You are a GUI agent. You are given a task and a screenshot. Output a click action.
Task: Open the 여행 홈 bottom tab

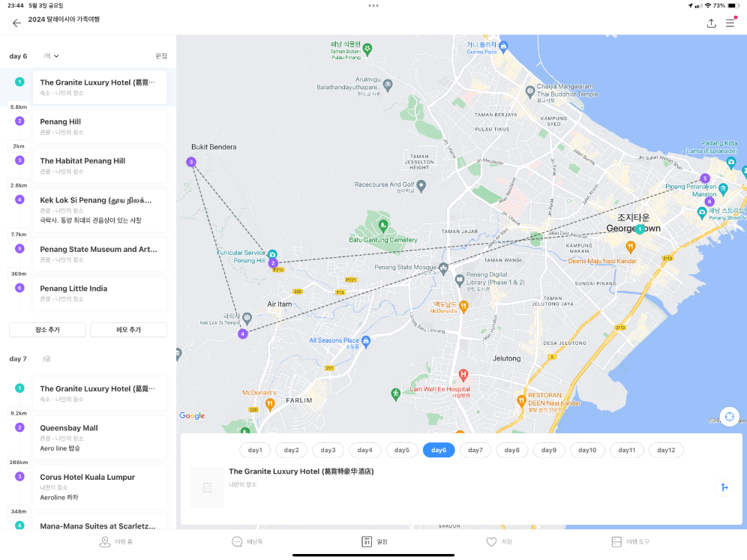(x=115, y=541)
